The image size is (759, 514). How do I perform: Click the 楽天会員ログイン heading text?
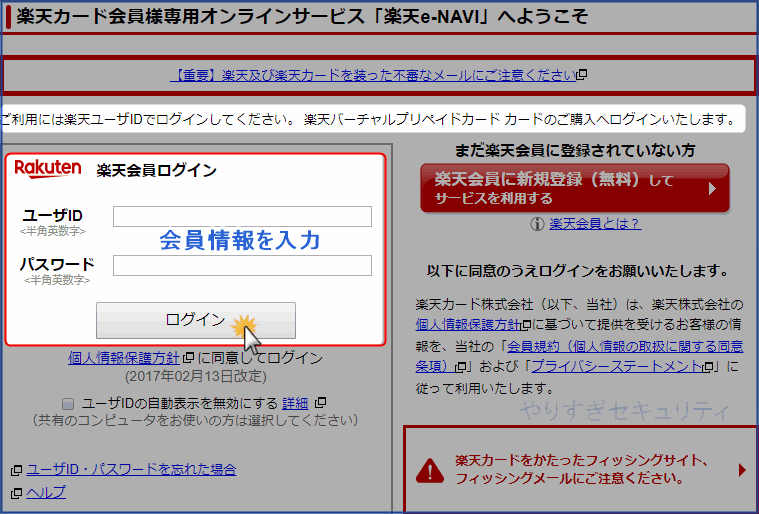156,170
